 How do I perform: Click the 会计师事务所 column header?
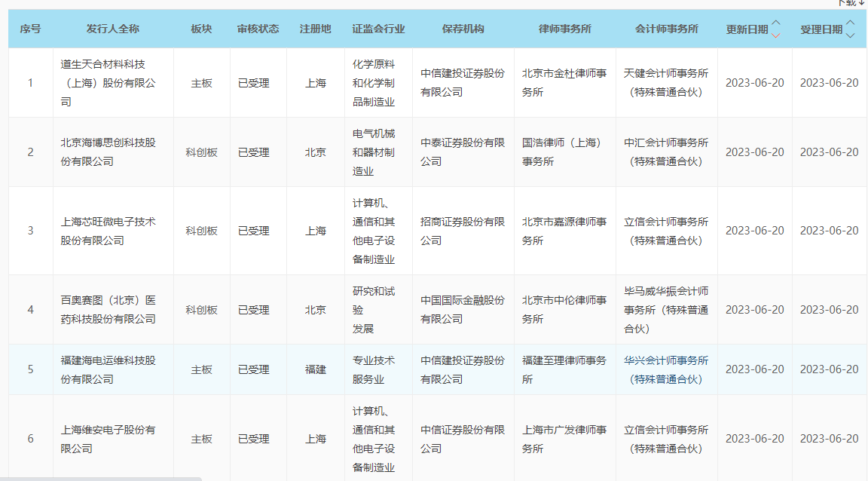click(667, 29)
